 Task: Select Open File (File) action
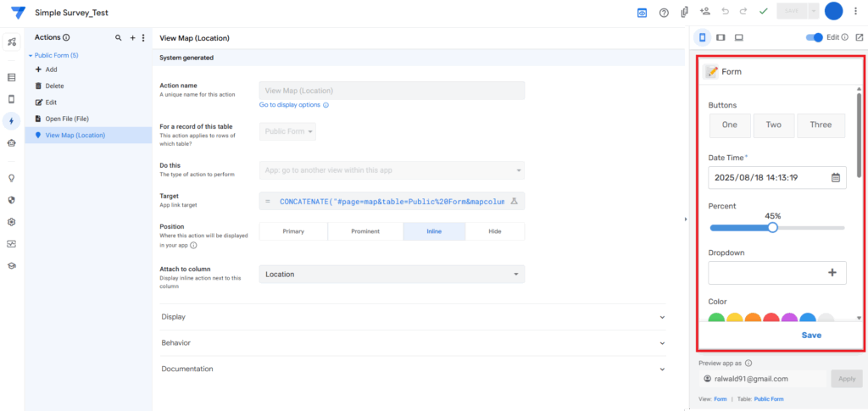(x=67, y=119)
